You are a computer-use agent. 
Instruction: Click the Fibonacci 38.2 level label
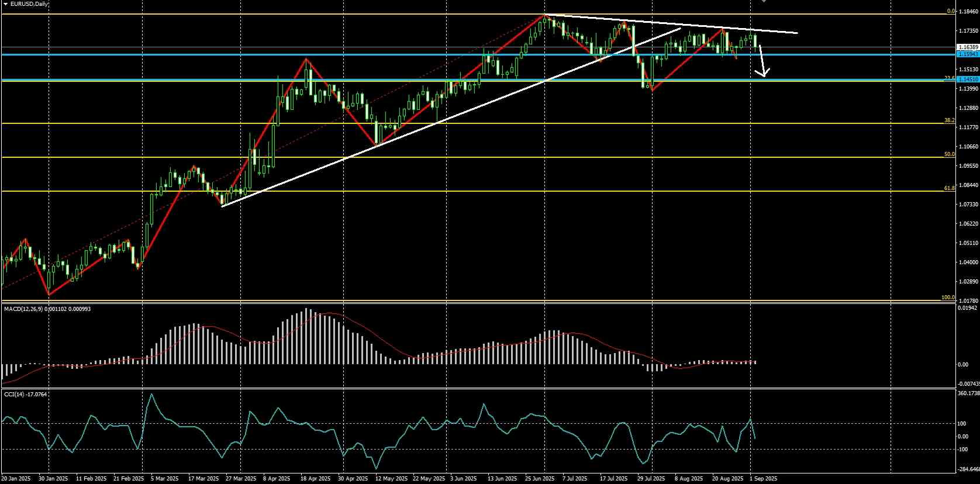[950, 120]
